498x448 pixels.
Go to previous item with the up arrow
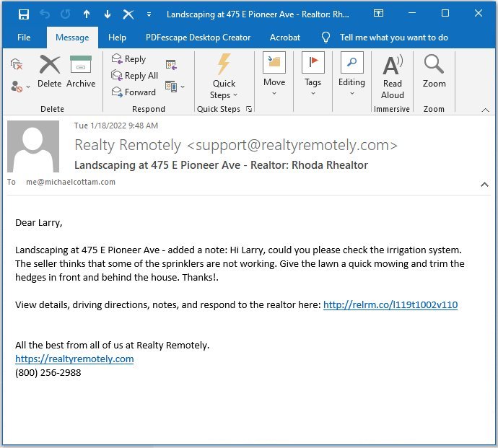[x=87, y=14]
